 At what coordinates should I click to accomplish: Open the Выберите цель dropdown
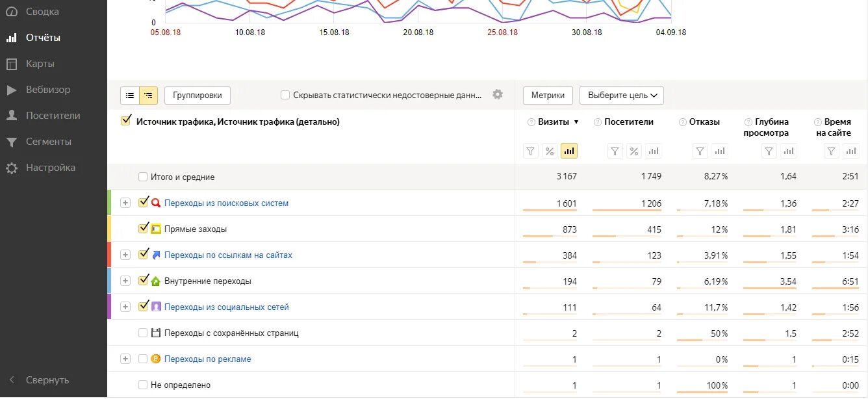(622, 96)
